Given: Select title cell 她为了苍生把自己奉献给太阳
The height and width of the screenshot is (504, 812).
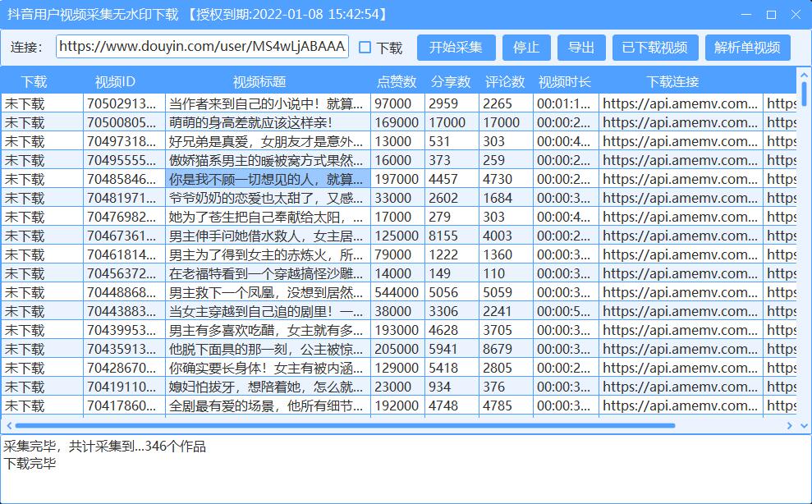Looking at the screenshot, I should click(x=268, y=217).
